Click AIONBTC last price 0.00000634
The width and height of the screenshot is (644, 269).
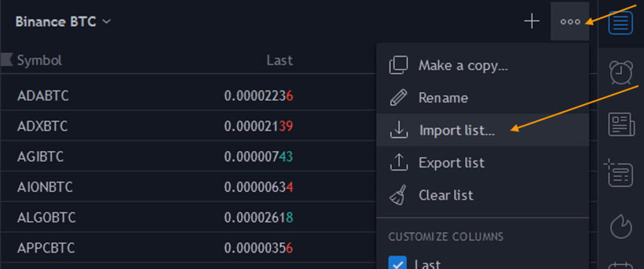tap(258, 186)
